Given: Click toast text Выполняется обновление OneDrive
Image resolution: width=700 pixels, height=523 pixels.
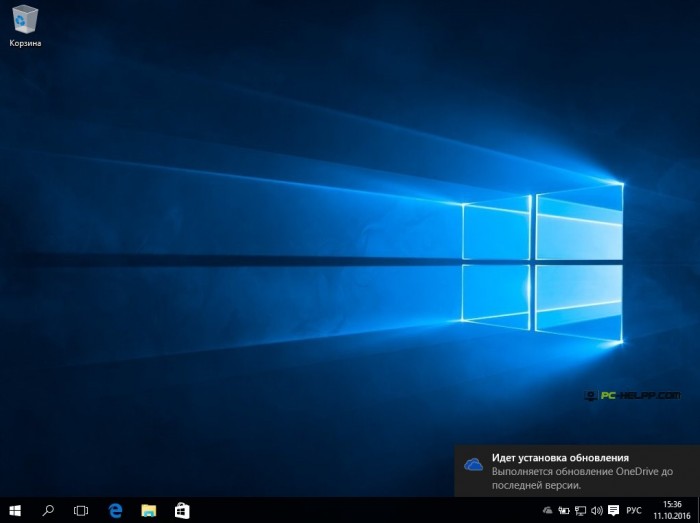Looking at the screenshot, I should (582, 478).
